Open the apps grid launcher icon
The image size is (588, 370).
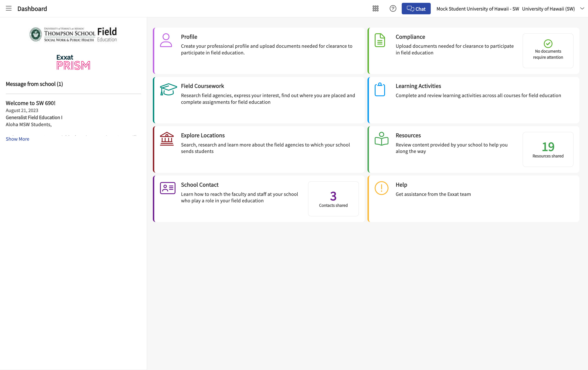[x=376, y=8]
